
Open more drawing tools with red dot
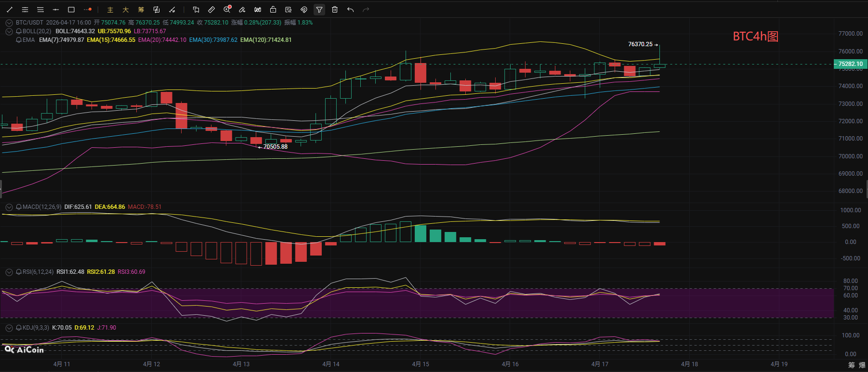click(87, 10)
